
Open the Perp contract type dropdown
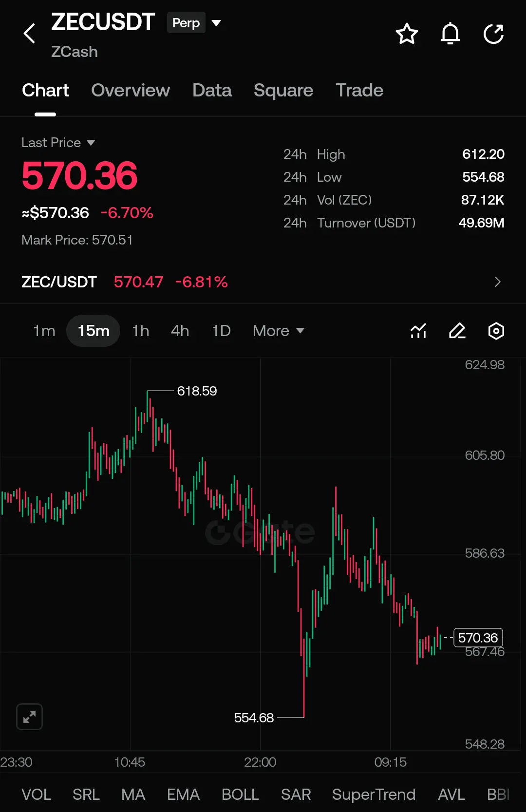point(194,23)
